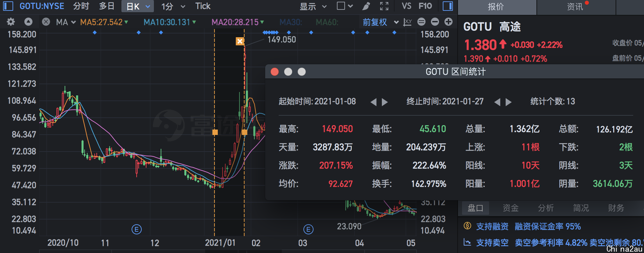
Task: Toggle the XY axis coordinate icon
Action: 408,22
